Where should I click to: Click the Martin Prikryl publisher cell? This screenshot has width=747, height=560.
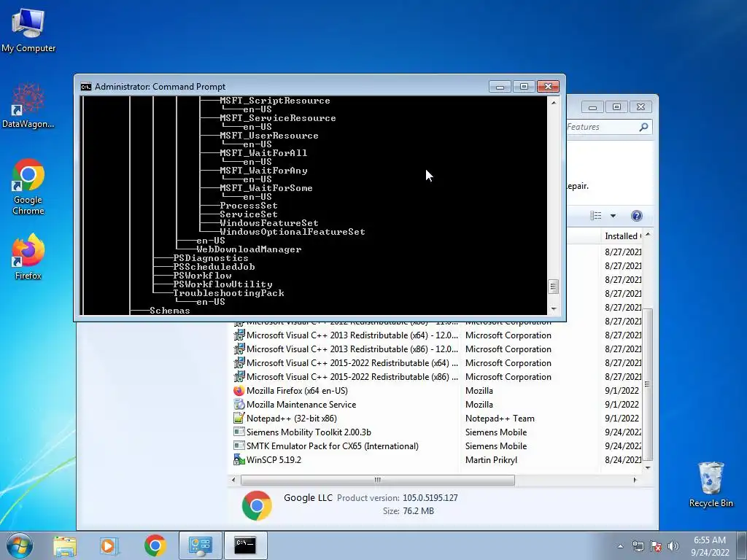(x=491, y=460)
